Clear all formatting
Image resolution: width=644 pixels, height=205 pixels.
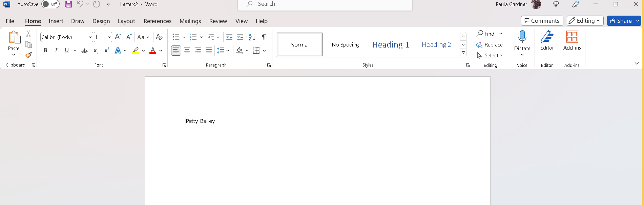pyautogui.click(x=159, y=37)
